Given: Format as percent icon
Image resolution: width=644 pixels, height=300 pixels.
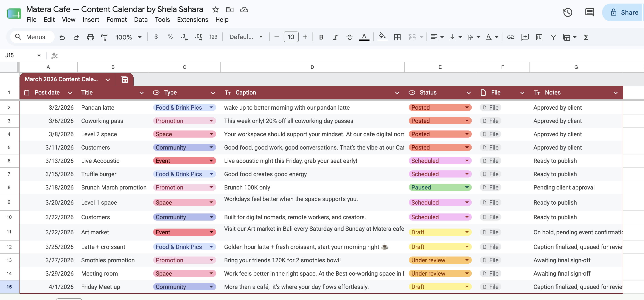Looking at the screenshot, I should (170, 37).
